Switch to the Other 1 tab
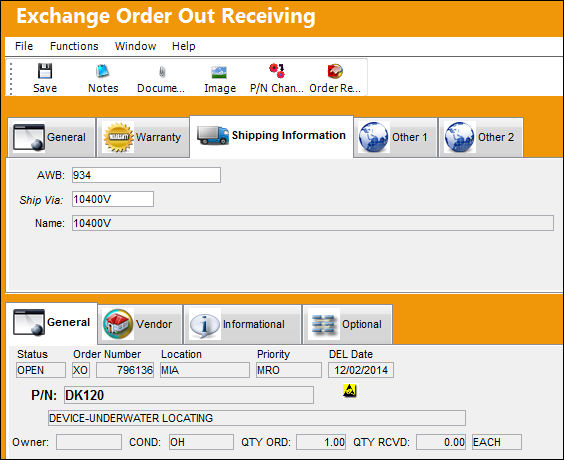 point(396,137)
